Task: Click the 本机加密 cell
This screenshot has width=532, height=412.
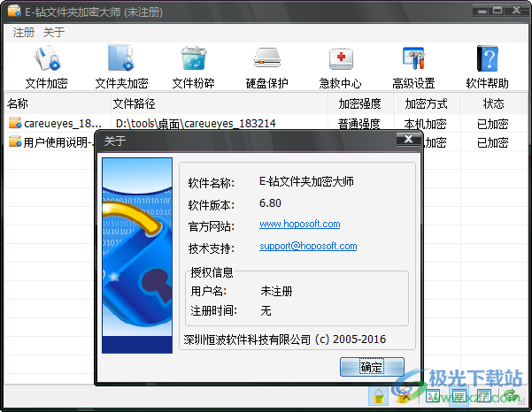Action: click(425, 124)
